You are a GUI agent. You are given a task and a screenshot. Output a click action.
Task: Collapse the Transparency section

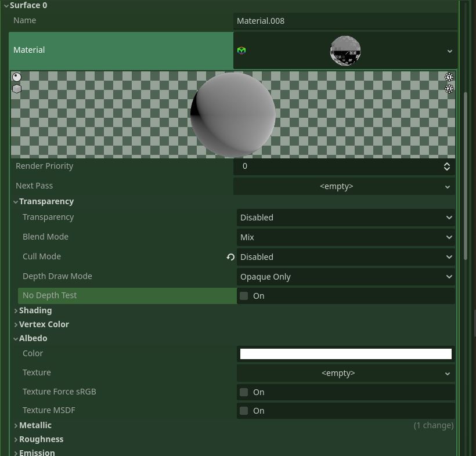point(44,201)
